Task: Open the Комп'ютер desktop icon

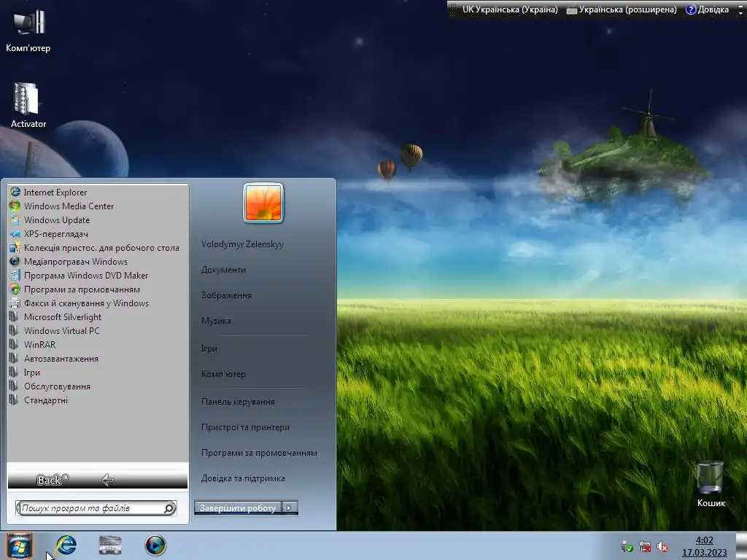Action: tap(28, 31)
